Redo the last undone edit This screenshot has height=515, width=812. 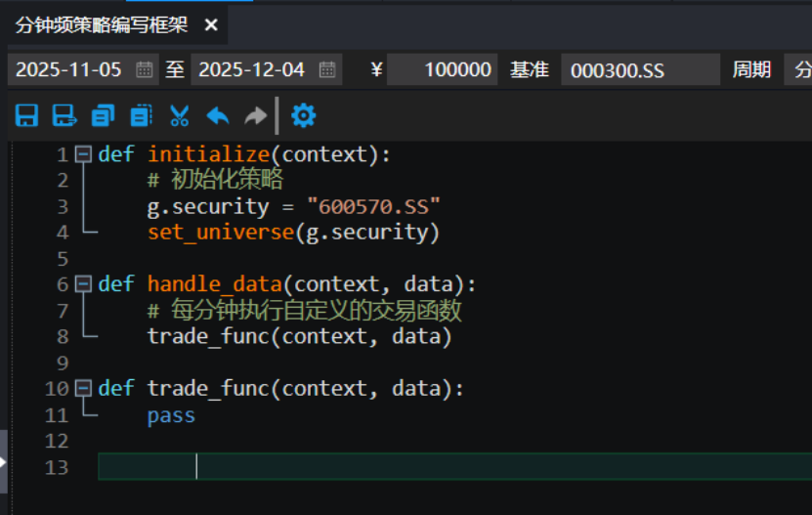pyautogui.click(x=255, y=116)
